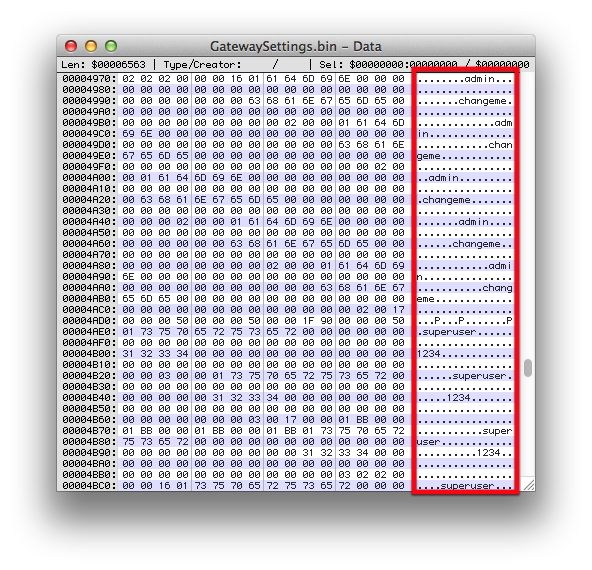Click hex byte 63 in row 00004990
This screenshot has width=592, height=570.
coord(254,101)
